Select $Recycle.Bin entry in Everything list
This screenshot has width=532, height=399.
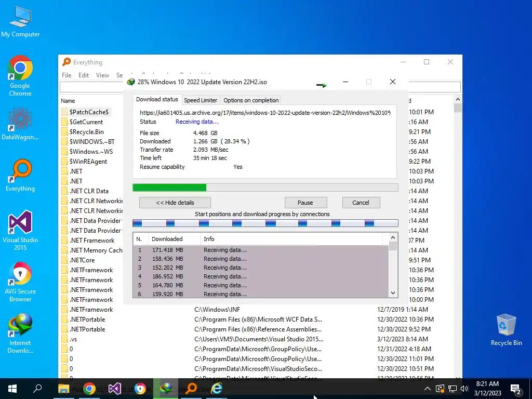coord(87,131)
